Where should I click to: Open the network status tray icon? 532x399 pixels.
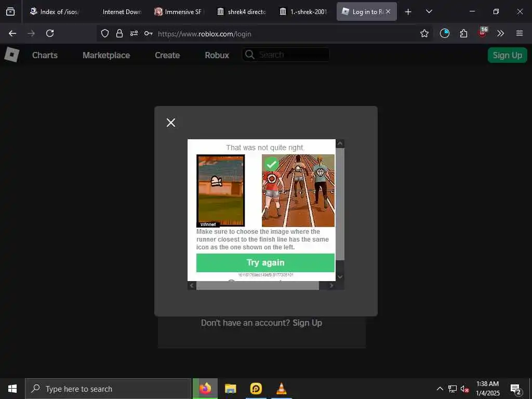click(x=453, y=389)
